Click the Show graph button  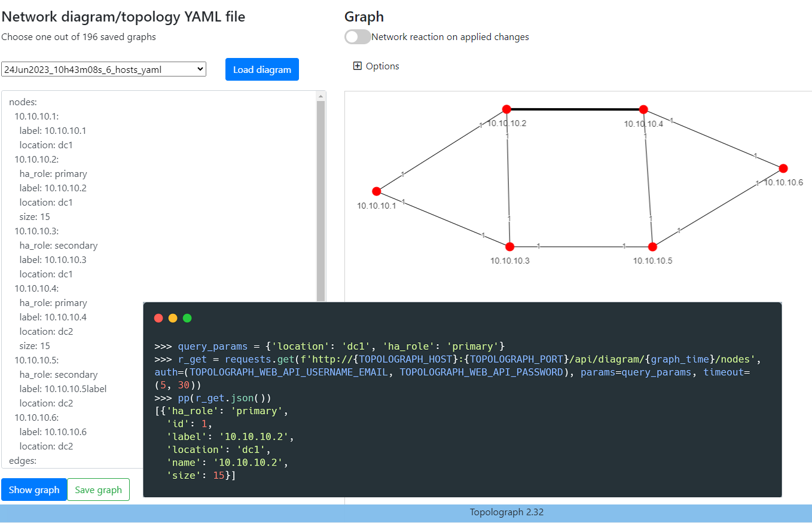[x=34, y=490]
